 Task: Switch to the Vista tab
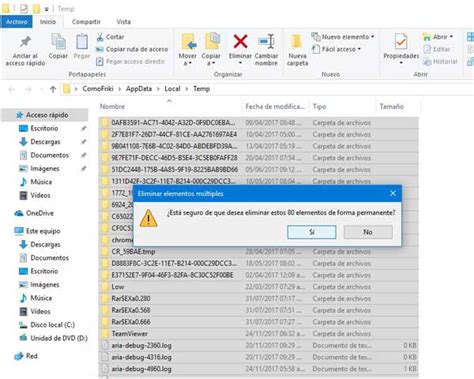[123, 22]
